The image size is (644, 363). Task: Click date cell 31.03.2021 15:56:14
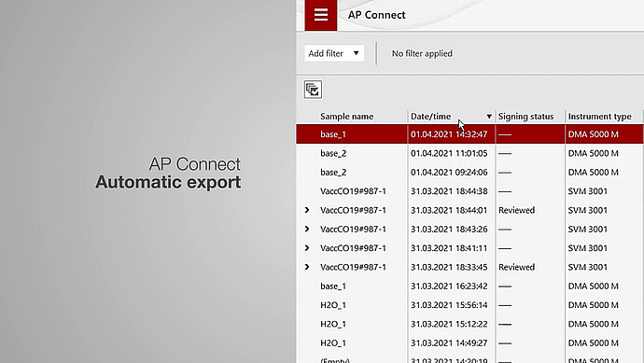pos(449,305)
